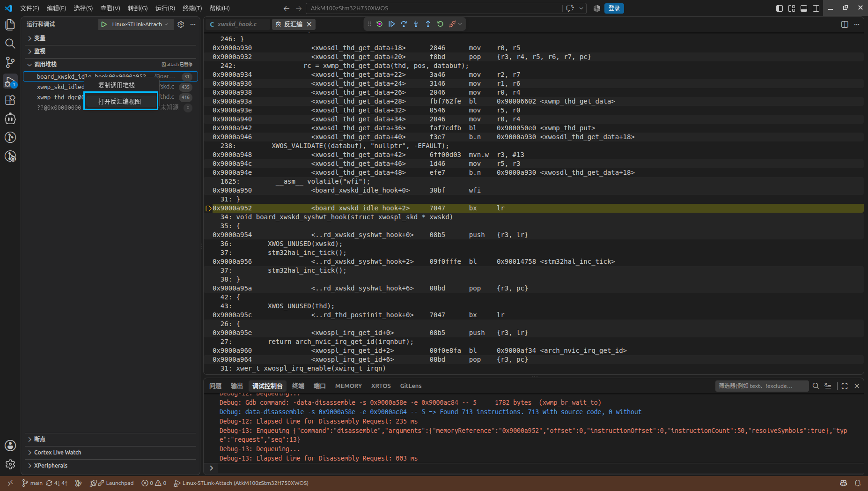Switch to the GitLens panel tab
Screen dimensions: 868x491
coord(411,386)
